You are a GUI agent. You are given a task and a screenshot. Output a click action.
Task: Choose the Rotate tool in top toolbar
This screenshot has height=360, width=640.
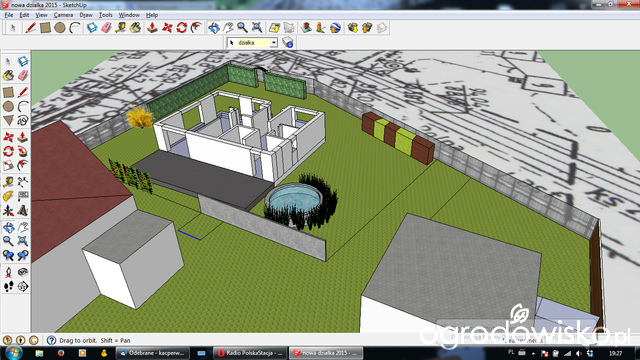(182, 28)
